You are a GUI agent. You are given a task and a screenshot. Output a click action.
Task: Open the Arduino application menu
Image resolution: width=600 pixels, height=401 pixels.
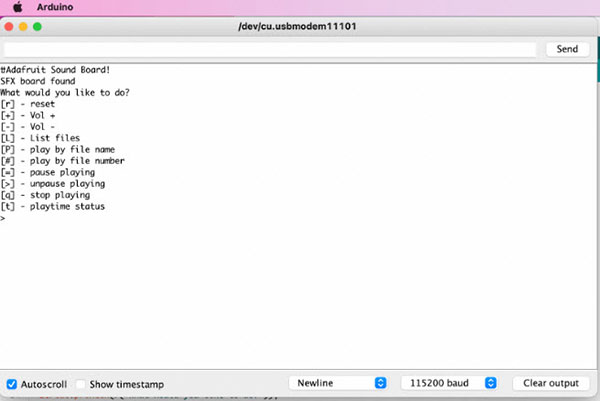[55, 7]
